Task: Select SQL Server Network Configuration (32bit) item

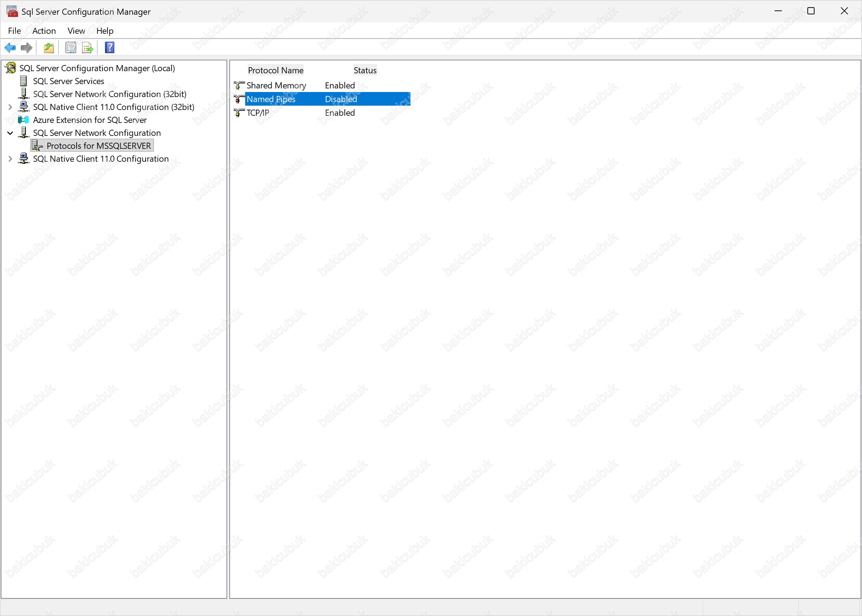Action: [x=109, y=94]
